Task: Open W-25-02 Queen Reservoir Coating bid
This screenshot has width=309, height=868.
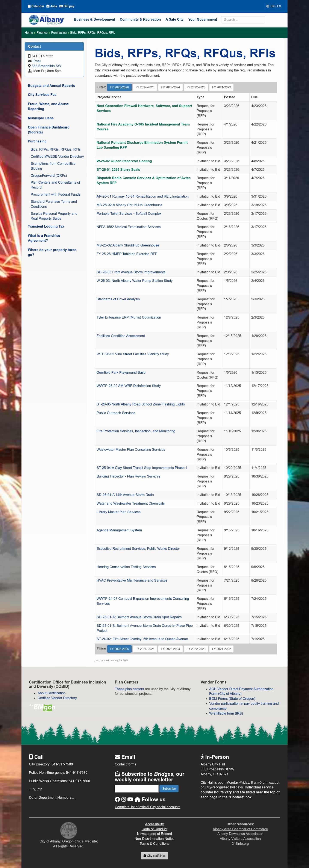Action: [124, 161]
